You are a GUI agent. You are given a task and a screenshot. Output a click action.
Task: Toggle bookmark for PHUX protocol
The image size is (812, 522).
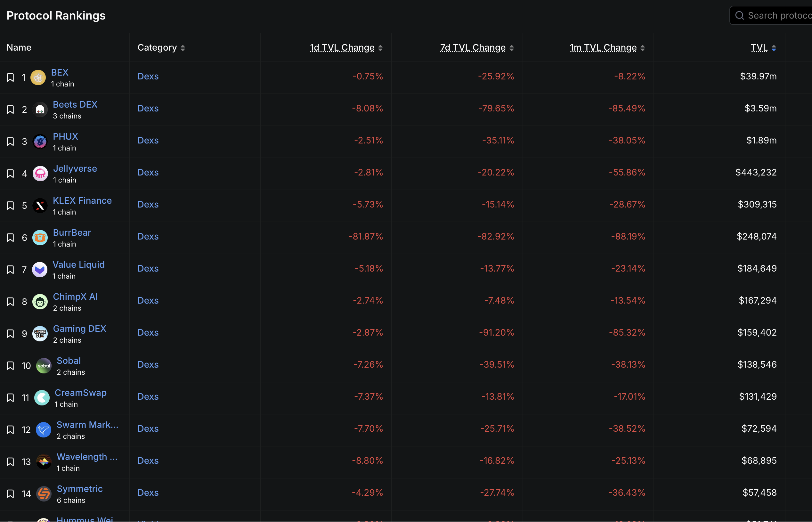coord(11,142)
